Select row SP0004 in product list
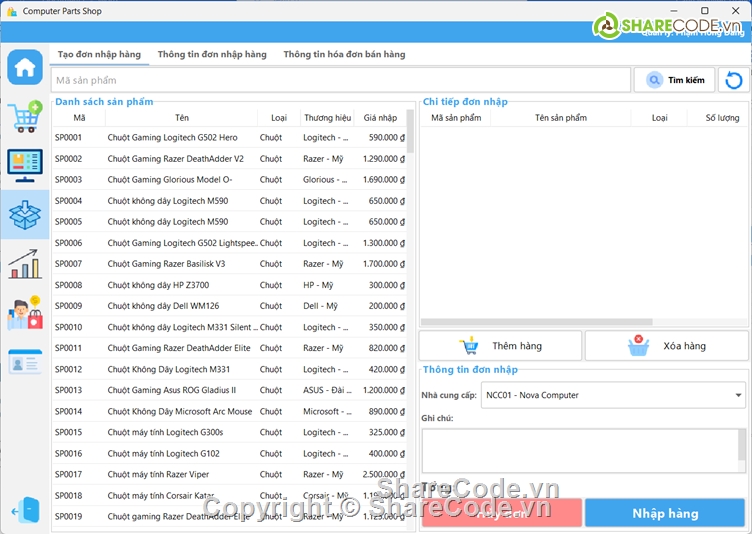 pyautogui.click(x=229, y=201)
